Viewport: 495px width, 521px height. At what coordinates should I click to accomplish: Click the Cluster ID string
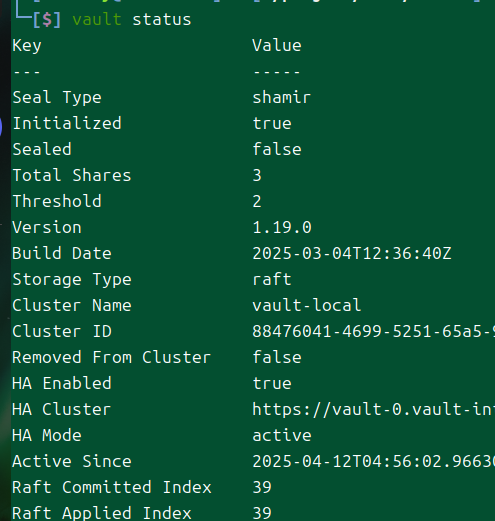(374, 332)
